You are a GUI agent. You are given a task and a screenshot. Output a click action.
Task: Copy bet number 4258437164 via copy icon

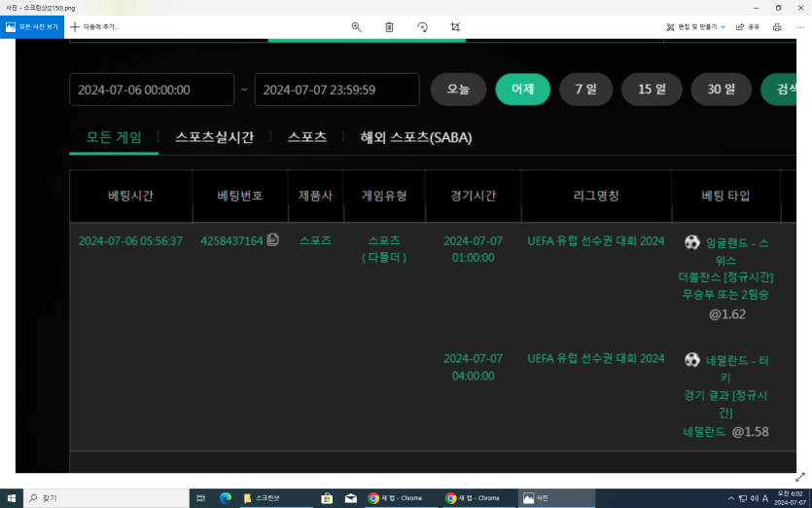tap(273, 240)
